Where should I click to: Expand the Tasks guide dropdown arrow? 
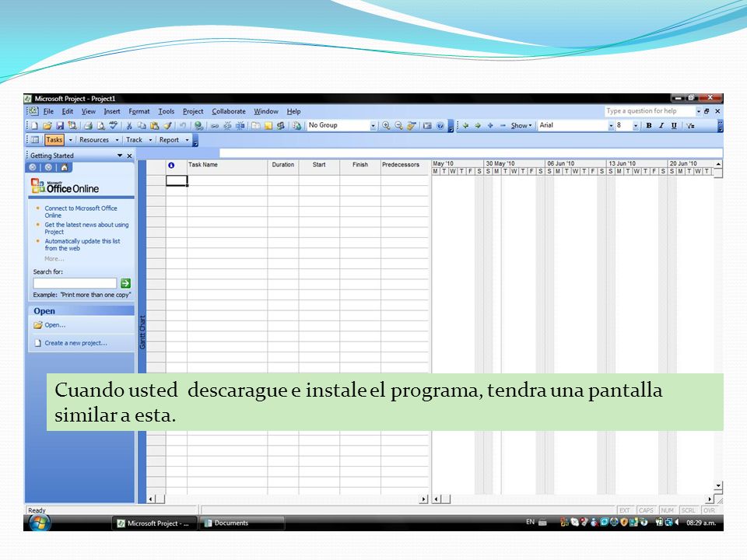[x=71, y=140]
